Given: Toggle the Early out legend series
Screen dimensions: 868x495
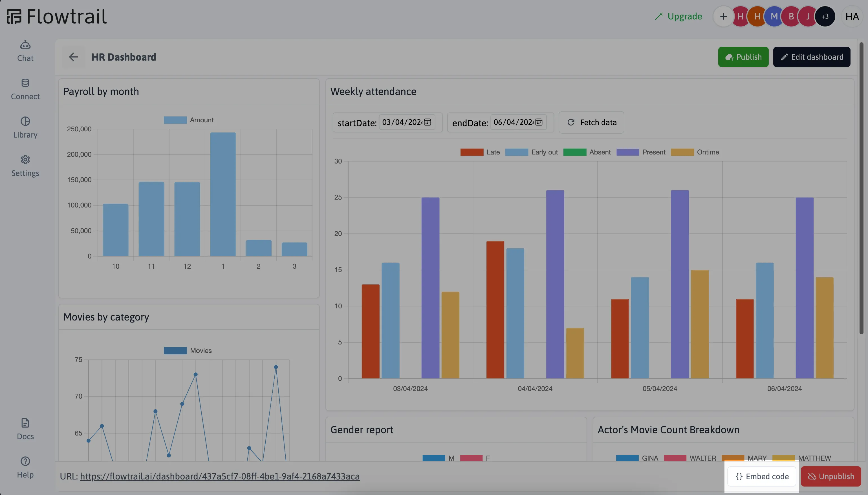Looking at the screenshot, I should point(531,152).
